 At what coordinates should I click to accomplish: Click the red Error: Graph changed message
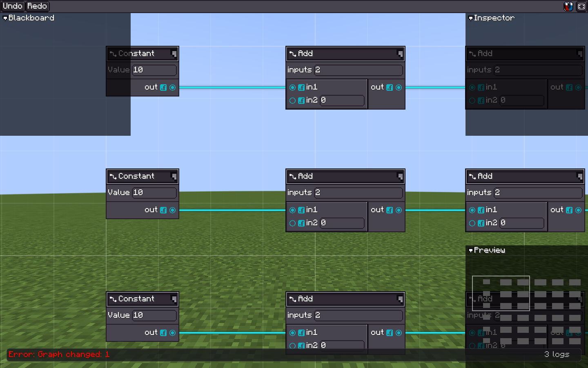[59, 355]
